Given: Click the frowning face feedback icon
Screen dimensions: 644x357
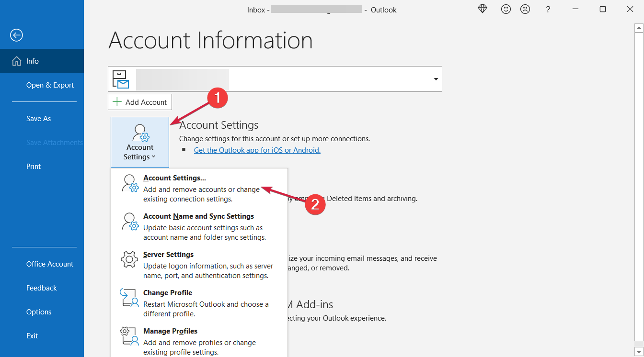Looking at the screenshot, I should pos(525,9).
